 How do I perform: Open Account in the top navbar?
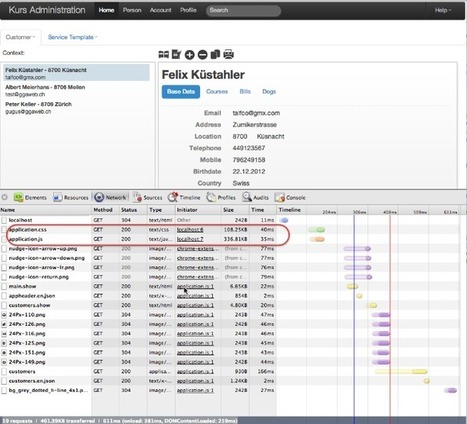(160, 10)
